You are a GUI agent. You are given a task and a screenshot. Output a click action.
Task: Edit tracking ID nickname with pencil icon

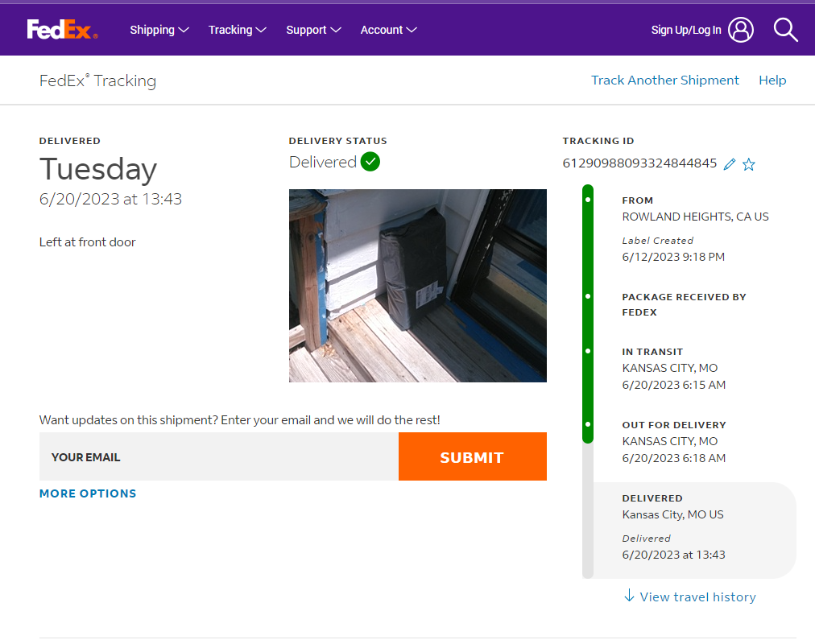tap(730, 164)
